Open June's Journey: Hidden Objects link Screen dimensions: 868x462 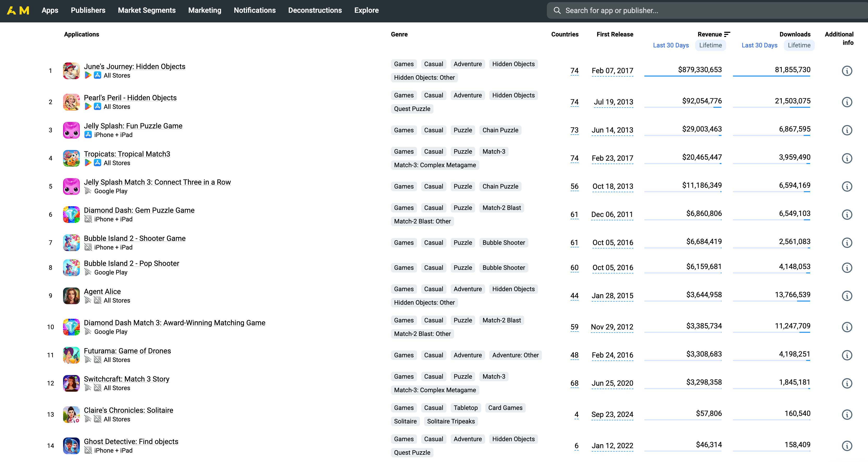135,67
